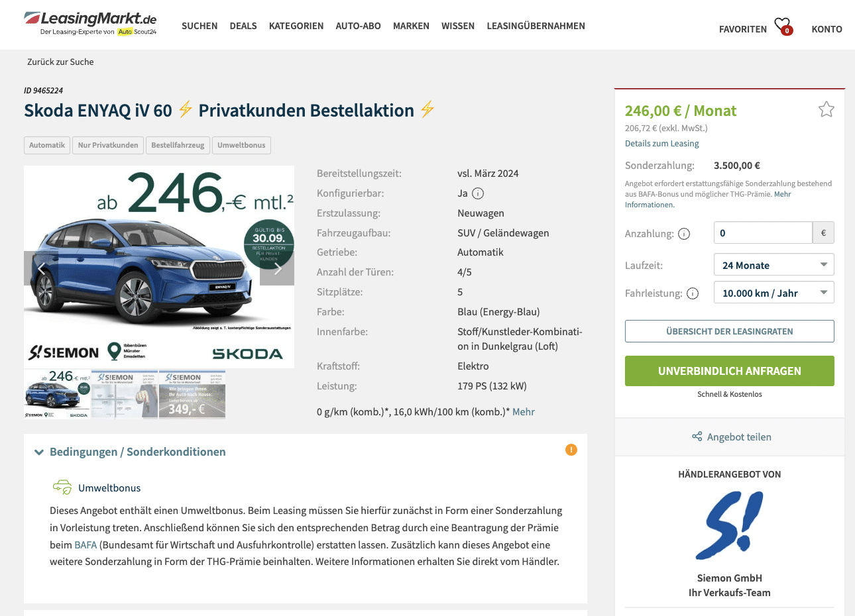Click the SUV / Geländewagen value
This screenshot has width=855, height=616.
pos(503,233)
